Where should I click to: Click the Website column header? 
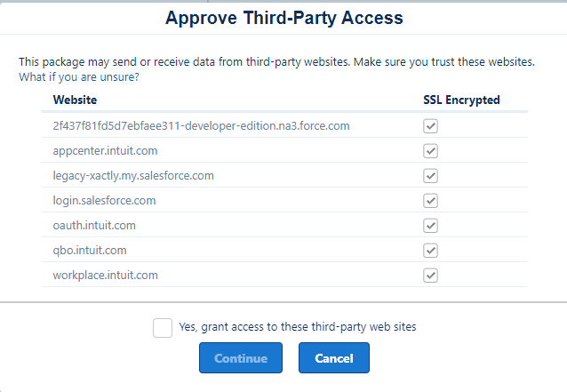coord(75,100)
